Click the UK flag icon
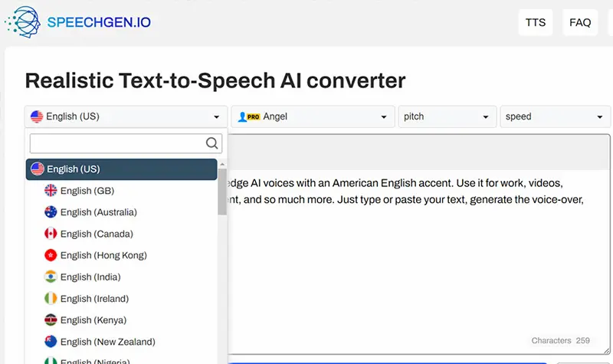 (51, 190)
